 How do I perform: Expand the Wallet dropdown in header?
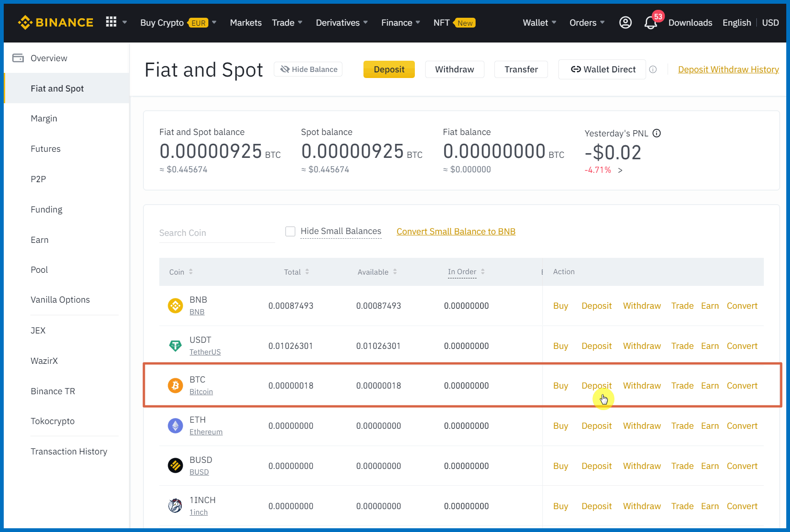tap(539, 23)
